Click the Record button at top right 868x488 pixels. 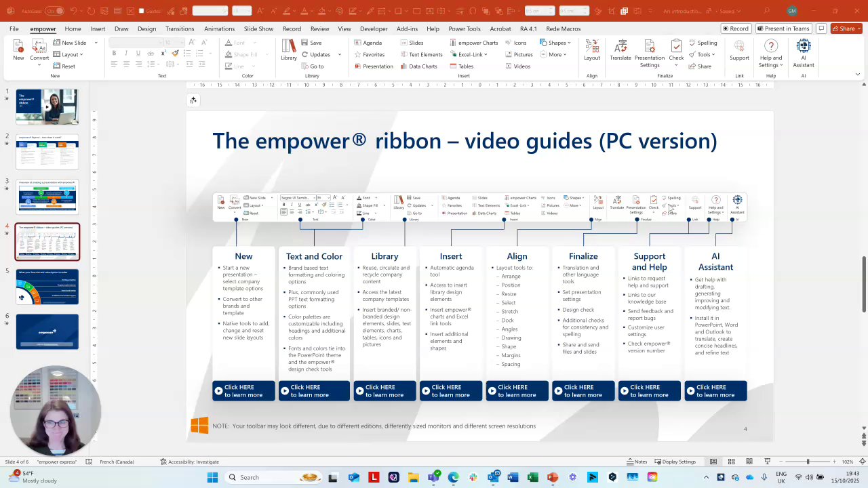click(736, 28)
